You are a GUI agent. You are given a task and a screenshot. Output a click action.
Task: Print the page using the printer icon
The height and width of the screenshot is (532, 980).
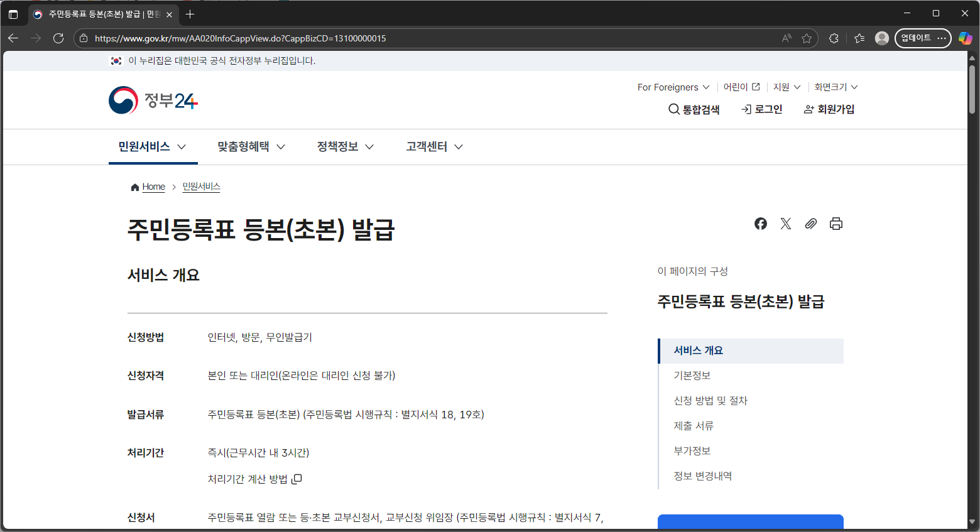click(836, 224)
